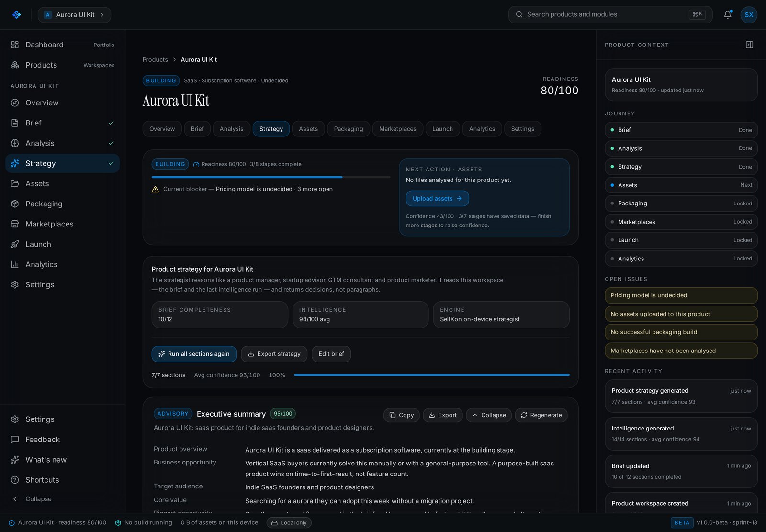Click the sections 100% progress bar
The width and height of the screenshot is (766, 532).
point(432,375)
